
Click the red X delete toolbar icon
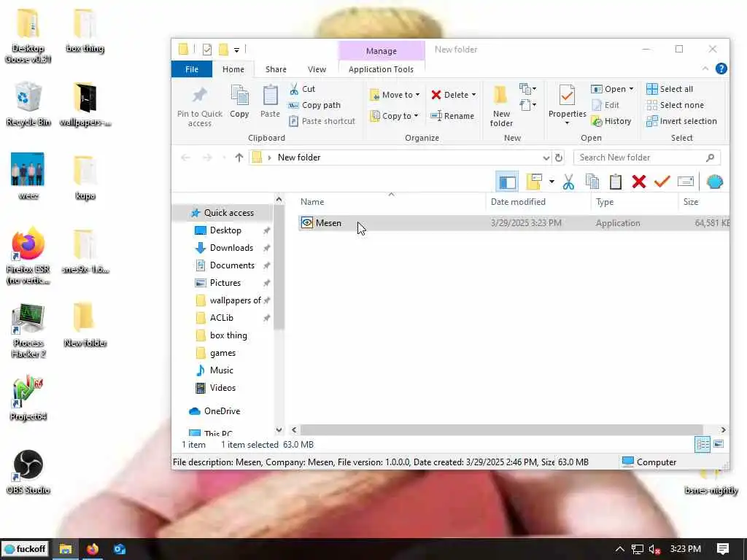(639, 182)
